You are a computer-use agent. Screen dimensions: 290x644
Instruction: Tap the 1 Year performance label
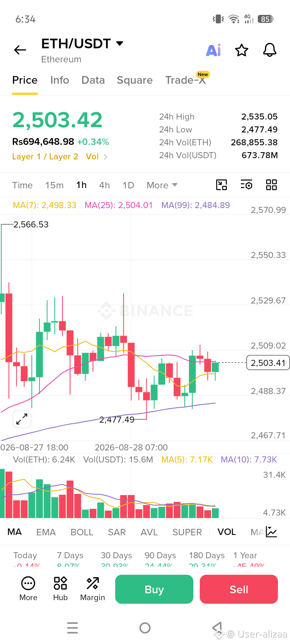pos(245,555)
